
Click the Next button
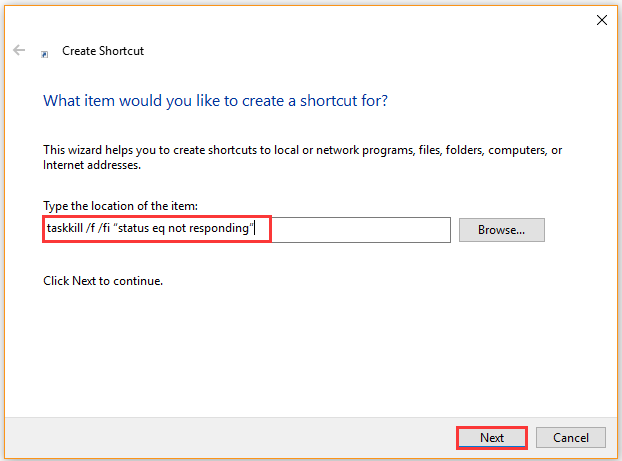coord(491,438)
